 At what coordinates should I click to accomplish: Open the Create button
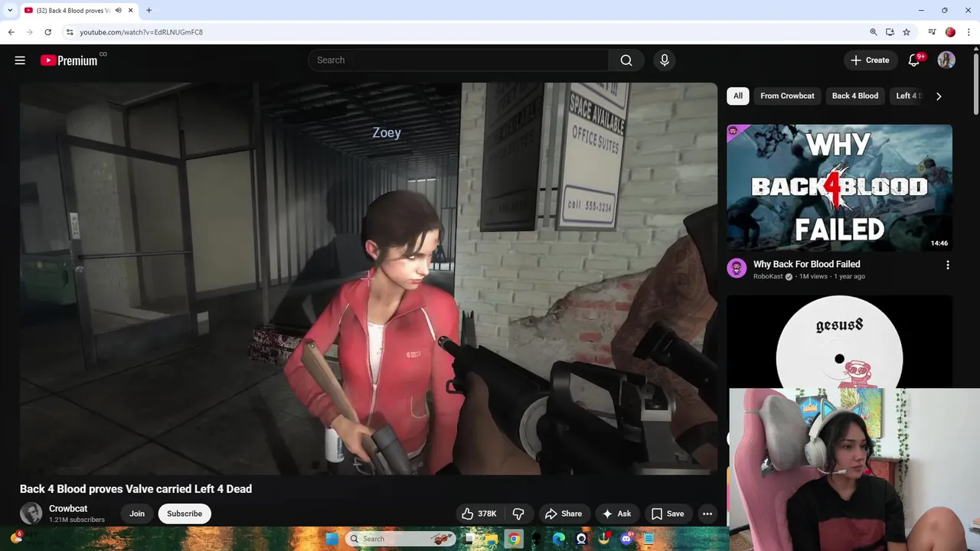click(x=870, y=60)
